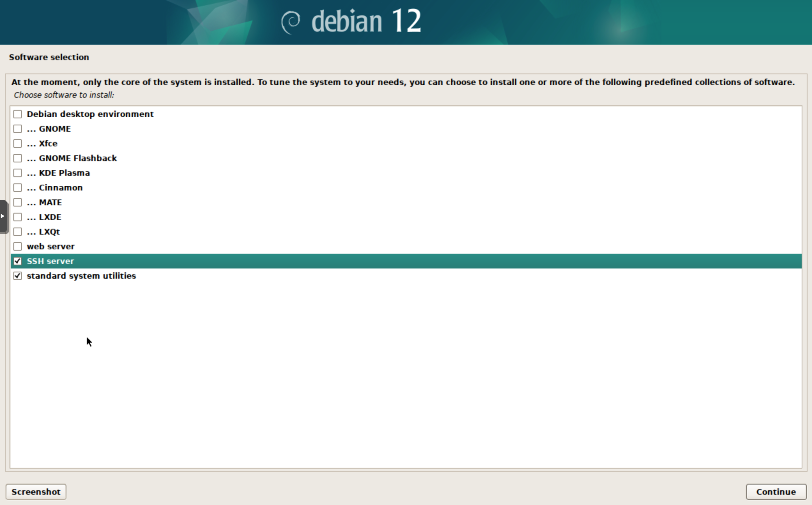This screenshot has width=812, height=505.
Task: Disable standard system utilities checkbox
Action: (x=18, y=275)
